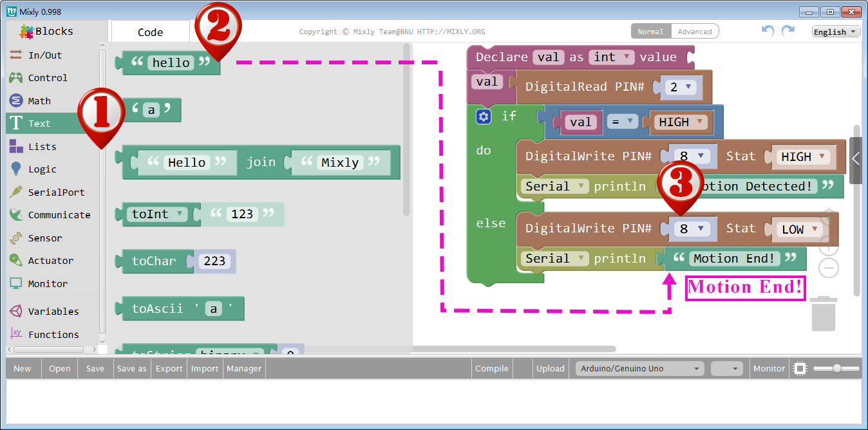
Task: Click the workspace vertical scrollbar
Action: pyautogui.click(x=857, y=210)
